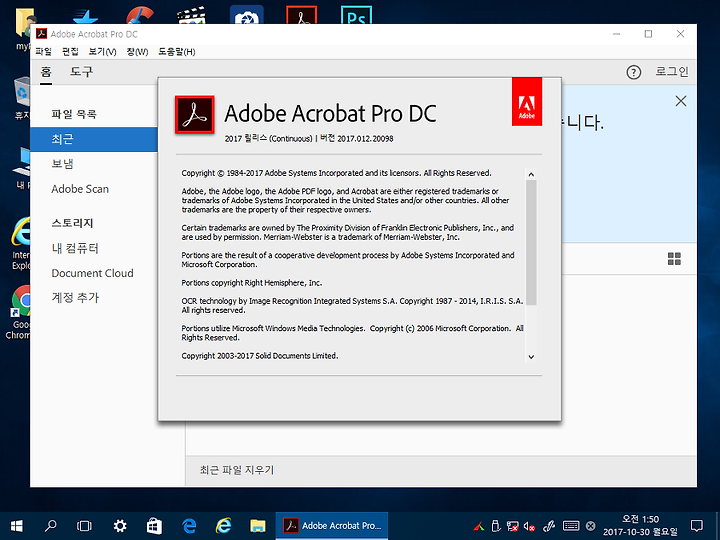The width and height of the screenshot is (720, 540).
Task: Switch to the 도구 tab
Action: click(81, 72)
